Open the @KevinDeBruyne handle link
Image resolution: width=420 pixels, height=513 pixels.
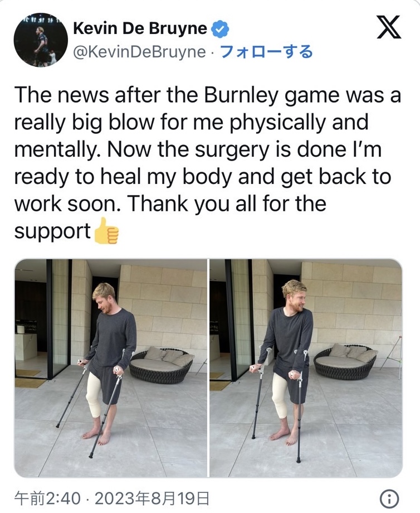pyautogui.click(x=140, y=52)
